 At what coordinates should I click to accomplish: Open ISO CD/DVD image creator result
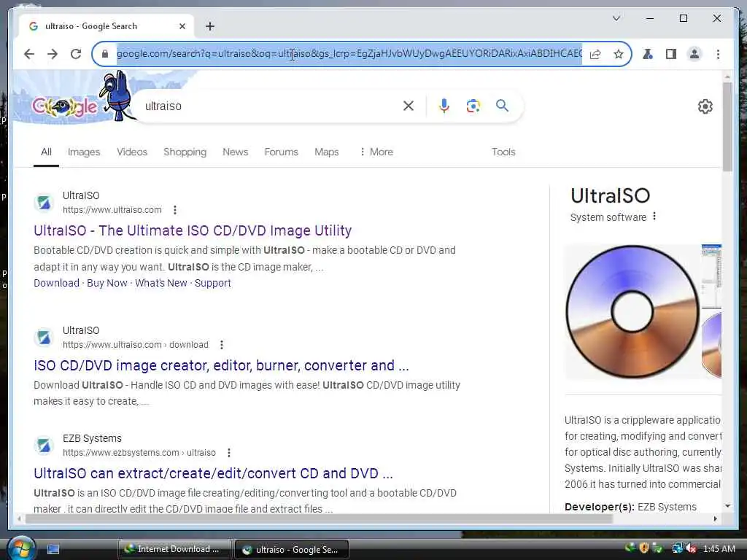[221, 365]
